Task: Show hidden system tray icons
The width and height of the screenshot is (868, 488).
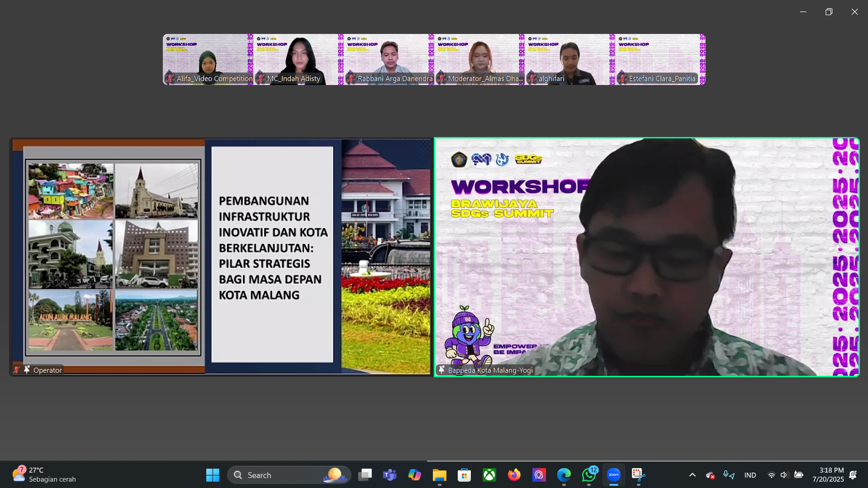Action: point(692,475)
